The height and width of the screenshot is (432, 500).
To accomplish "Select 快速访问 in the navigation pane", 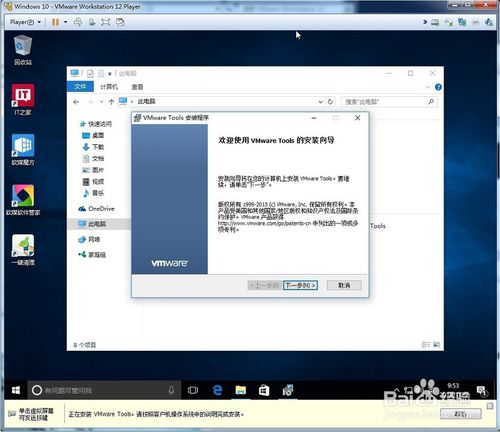I will (x=96, y=124).
